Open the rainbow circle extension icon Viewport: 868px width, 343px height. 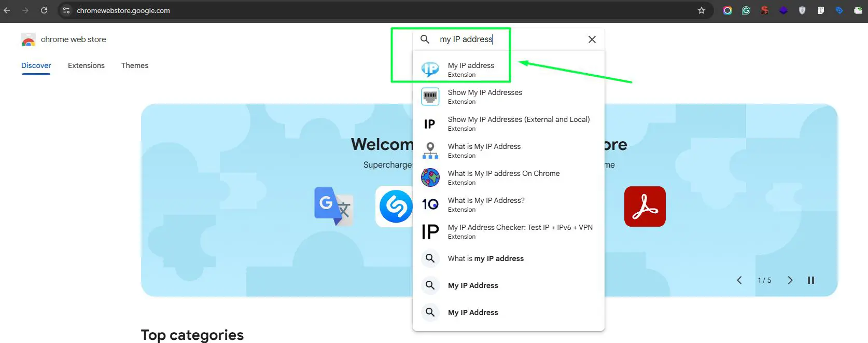coord(727,10)
